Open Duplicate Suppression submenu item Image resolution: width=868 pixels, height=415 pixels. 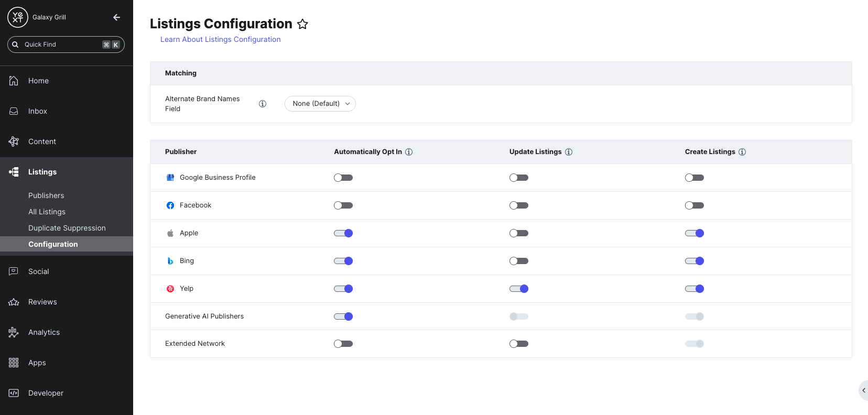[67, 228]
